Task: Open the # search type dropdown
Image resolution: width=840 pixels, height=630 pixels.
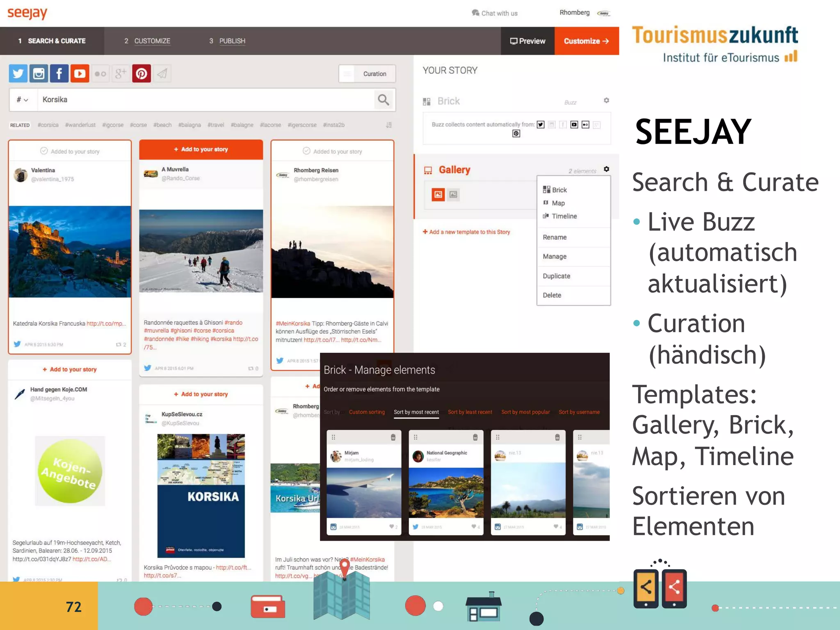Action: [x=23, y=100]
